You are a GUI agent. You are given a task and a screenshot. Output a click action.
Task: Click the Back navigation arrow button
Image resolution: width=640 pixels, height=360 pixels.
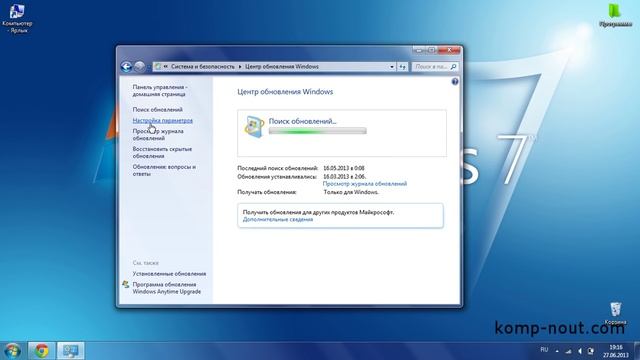coord(126,67)
